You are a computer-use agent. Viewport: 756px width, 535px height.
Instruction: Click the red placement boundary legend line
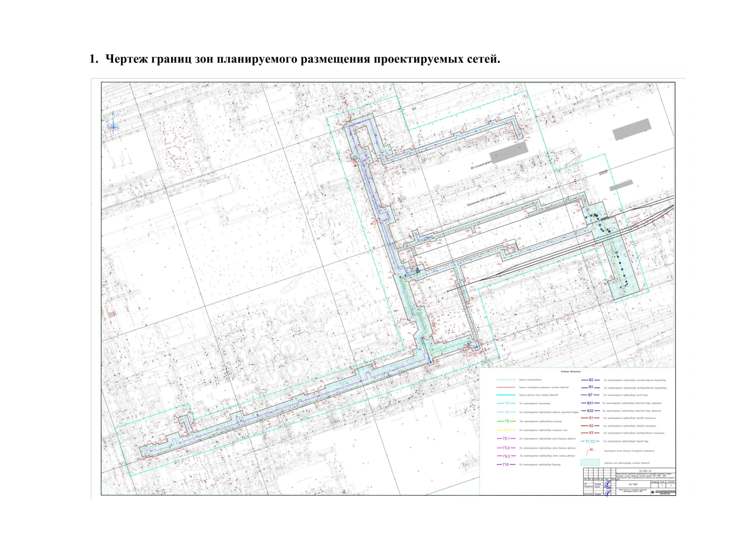click(506, 387)
